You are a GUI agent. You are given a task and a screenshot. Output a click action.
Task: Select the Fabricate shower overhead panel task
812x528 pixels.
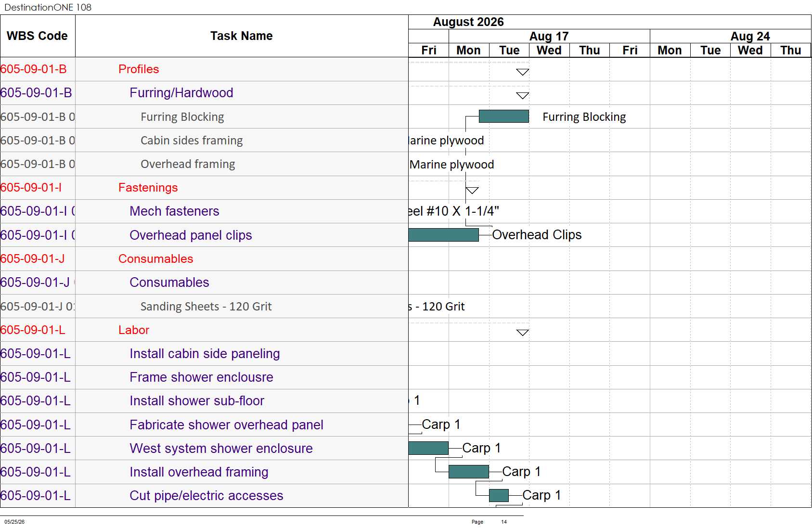(226, 425)
